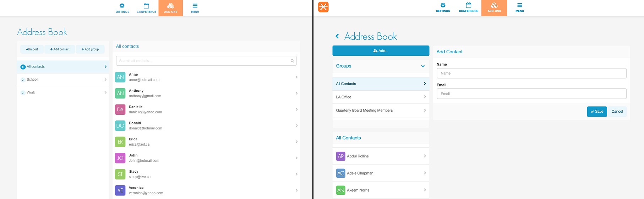This screenshot has width=644, height=199.
Task: Cancel adding contact
Action: 617,112
